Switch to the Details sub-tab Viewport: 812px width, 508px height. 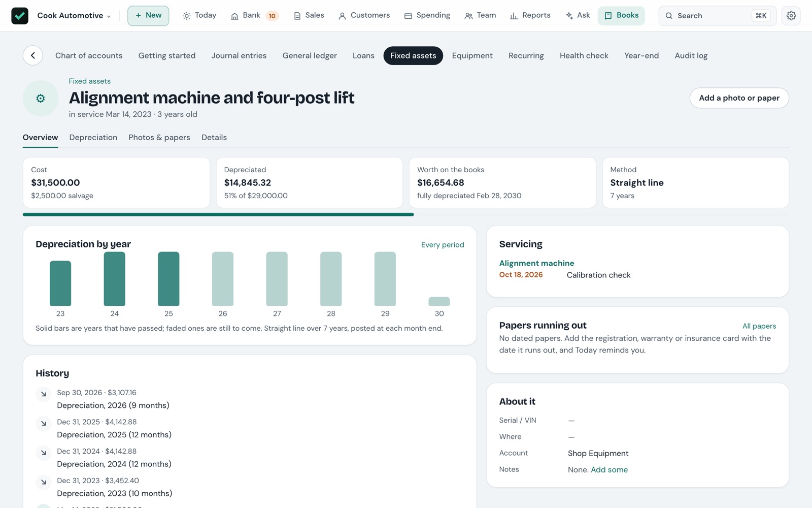214,137
